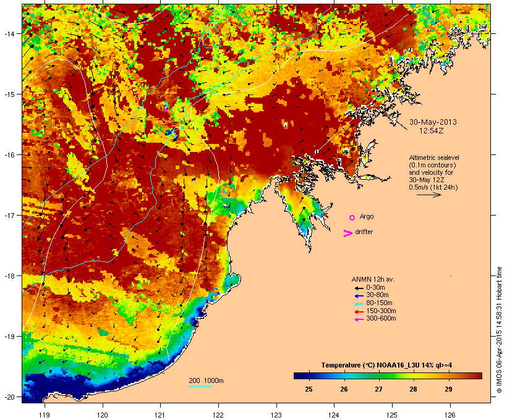Click the IMOS copyright timestamp text
Viewport: 507px width, 420px height.
click(499, 330)
